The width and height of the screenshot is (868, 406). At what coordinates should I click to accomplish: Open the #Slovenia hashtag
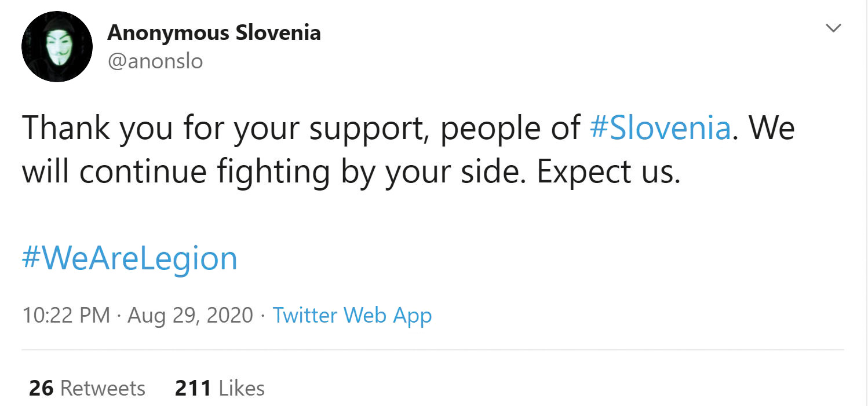click(x=660, y=129)
